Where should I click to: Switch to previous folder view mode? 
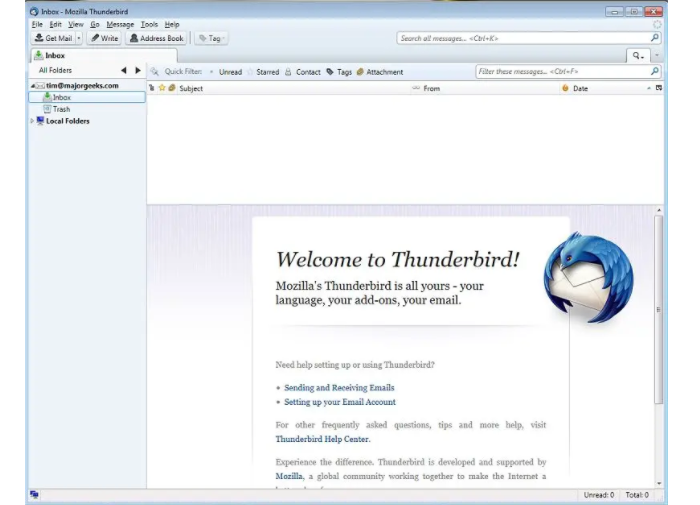(124, 70)
